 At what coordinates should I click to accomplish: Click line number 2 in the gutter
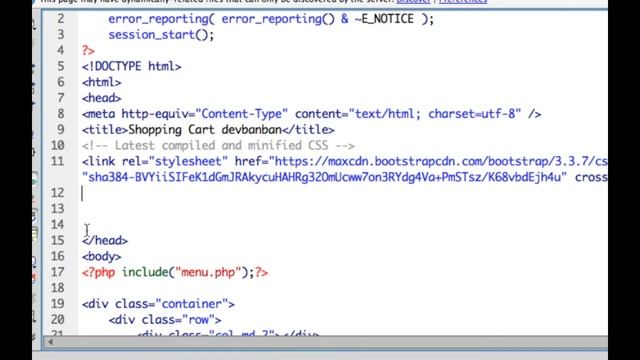[x=61, y=19]
